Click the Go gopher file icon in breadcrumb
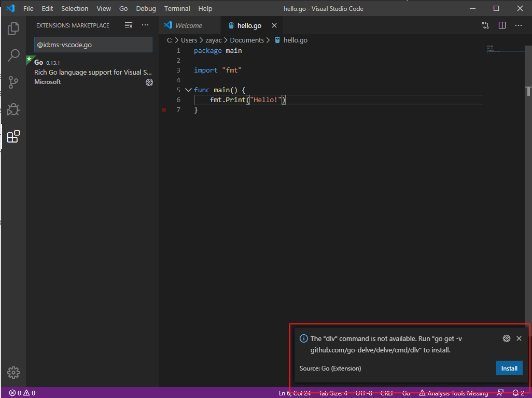 (277, 40)
